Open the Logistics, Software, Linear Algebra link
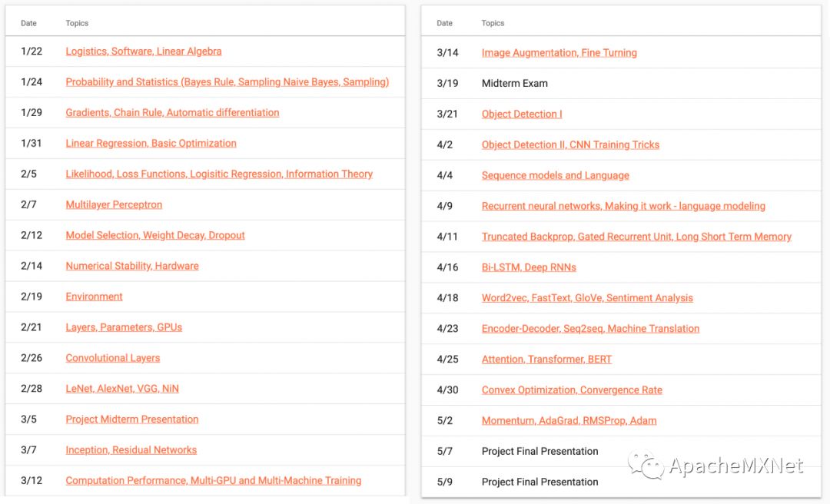Screen dimensions: 830x504 tap(144, 51)
